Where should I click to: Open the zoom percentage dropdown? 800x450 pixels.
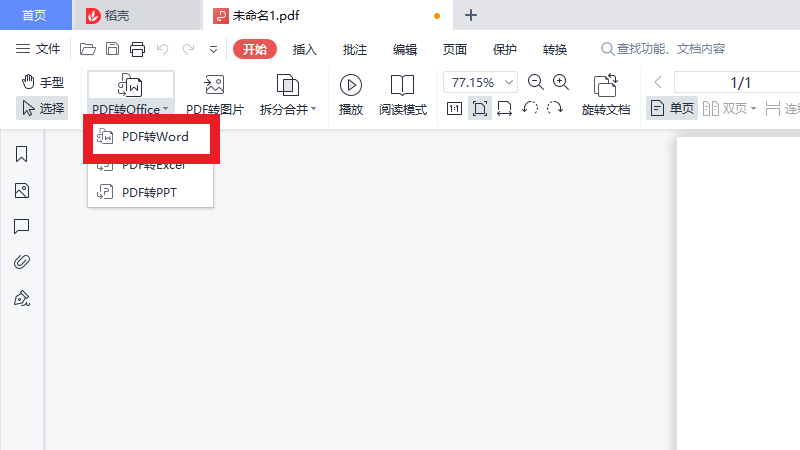(511, 83)
